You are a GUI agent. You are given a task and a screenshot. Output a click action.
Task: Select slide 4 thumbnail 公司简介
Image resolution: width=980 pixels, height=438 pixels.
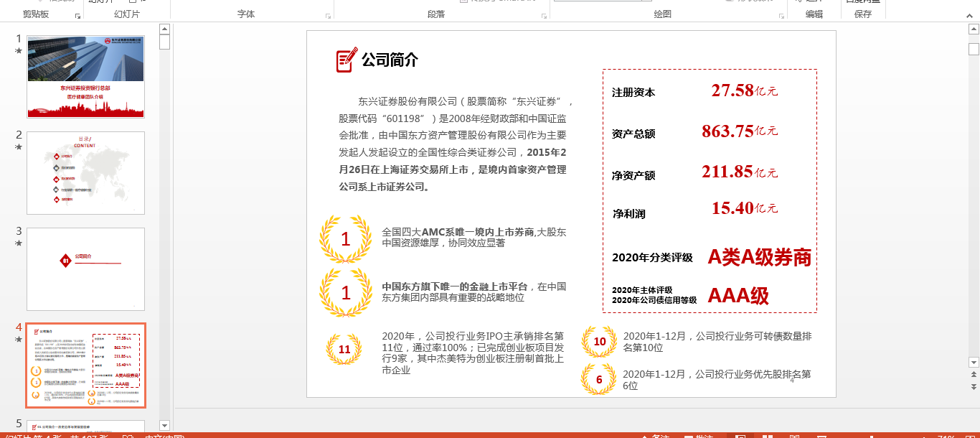(x=85, y=365)
